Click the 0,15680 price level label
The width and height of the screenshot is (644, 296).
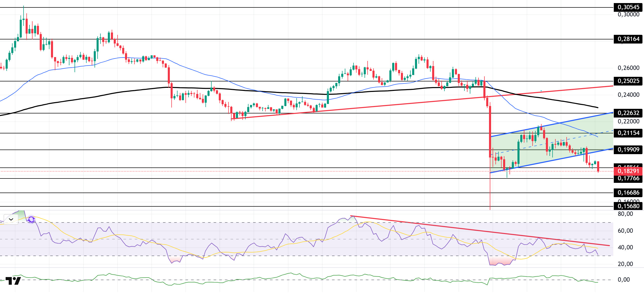[628, 206]
